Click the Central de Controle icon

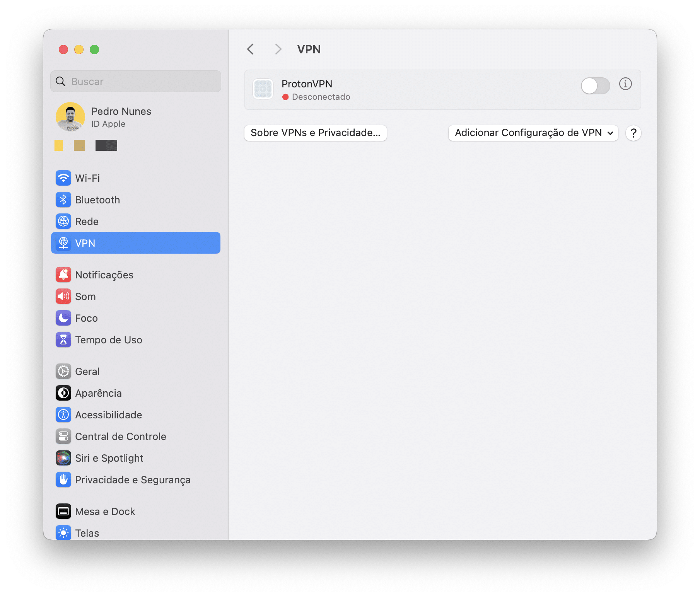63,436
